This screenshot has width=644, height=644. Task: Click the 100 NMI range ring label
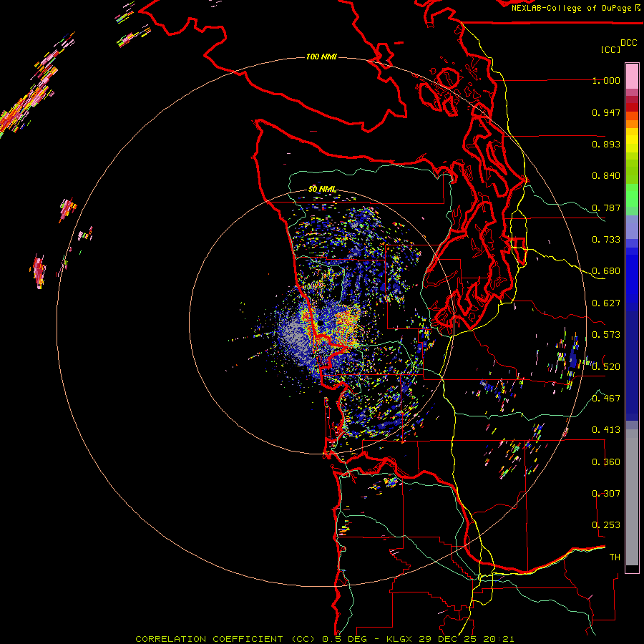pos(321,57)
